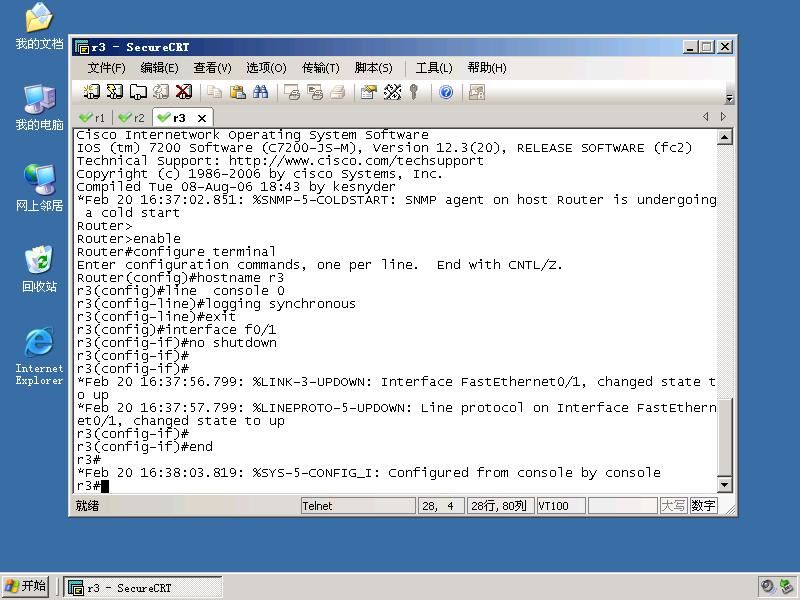
Task: Open the 工具(L) menu
Action: point(434,68)
